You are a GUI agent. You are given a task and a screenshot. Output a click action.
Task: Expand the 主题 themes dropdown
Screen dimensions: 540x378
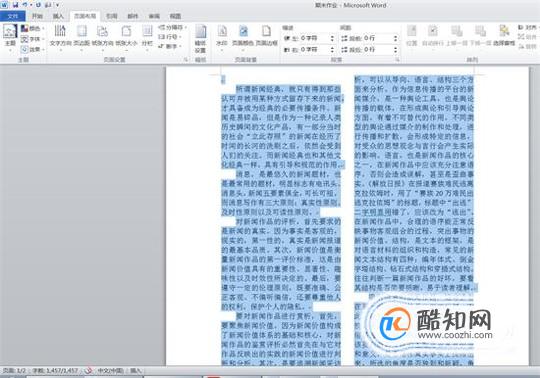pyautogui.click(x=10, y=37)
